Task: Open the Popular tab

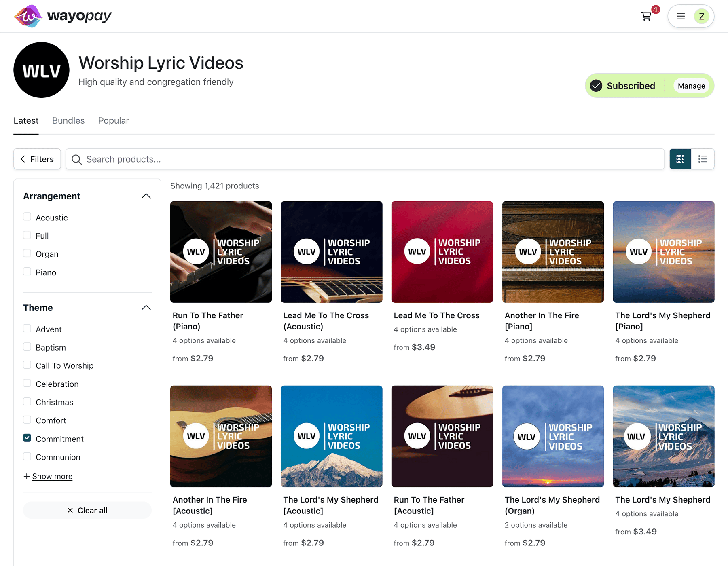Action: 114,120
